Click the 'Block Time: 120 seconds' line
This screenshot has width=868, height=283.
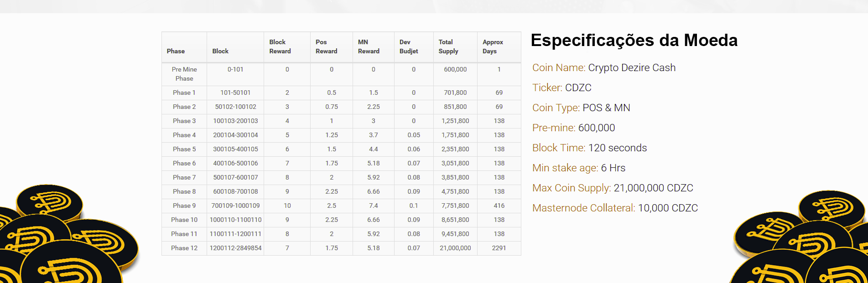[590, 148]
